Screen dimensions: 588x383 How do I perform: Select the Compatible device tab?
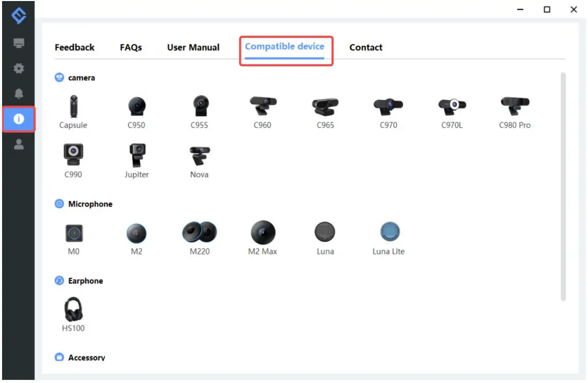285,46
